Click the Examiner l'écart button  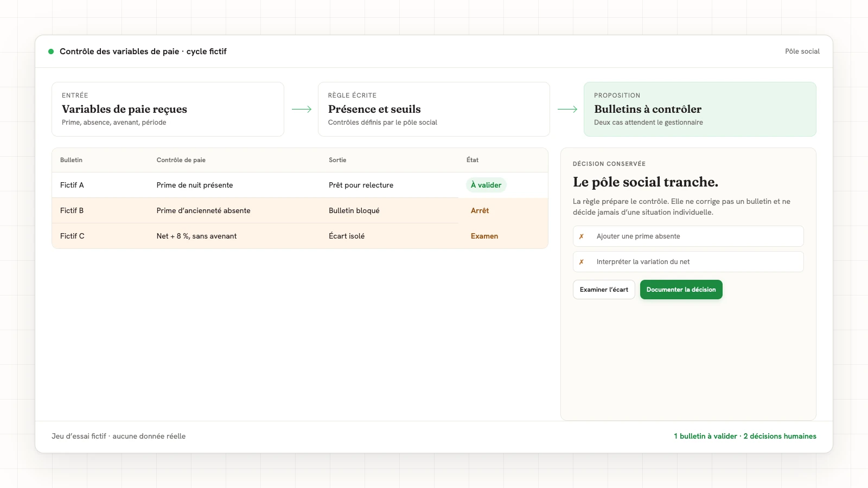(x=604, y=290)
